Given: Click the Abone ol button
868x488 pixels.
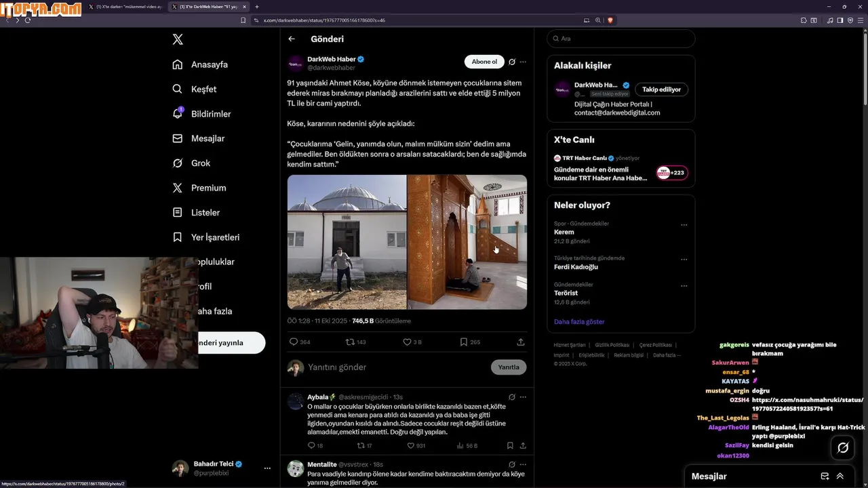Looking at the screenshot, I should (x=484, y=62).
